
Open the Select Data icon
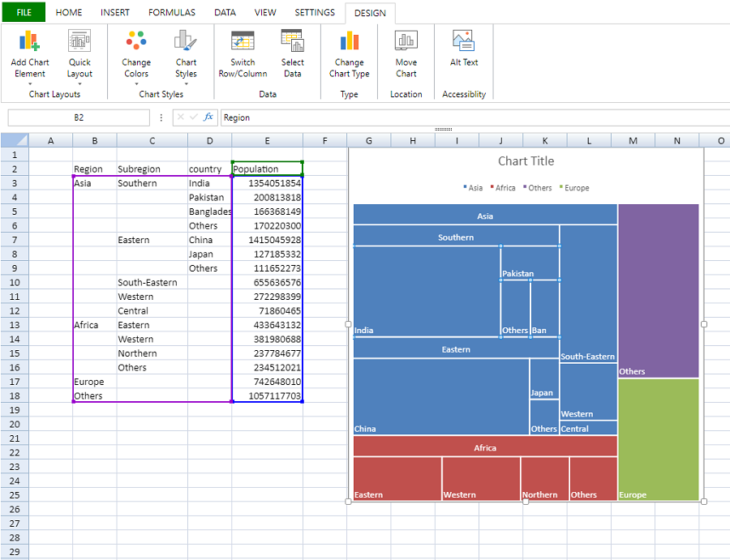point(292,41)
